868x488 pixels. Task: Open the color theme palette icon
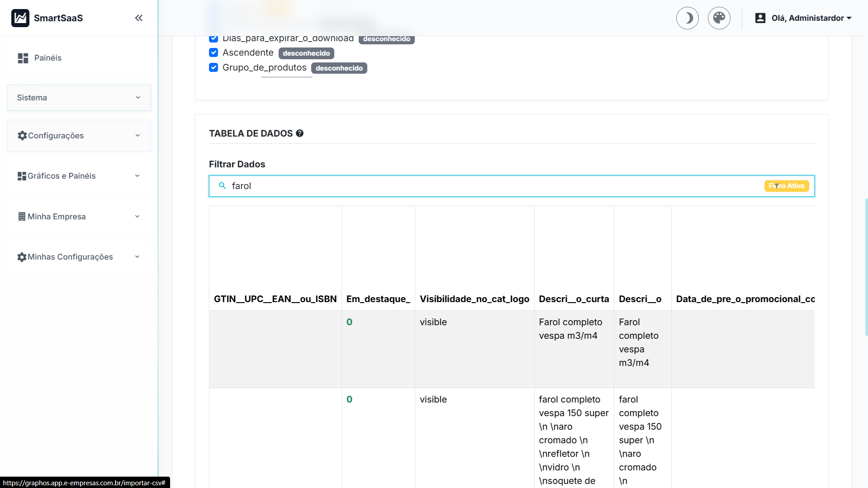[719, 18]
